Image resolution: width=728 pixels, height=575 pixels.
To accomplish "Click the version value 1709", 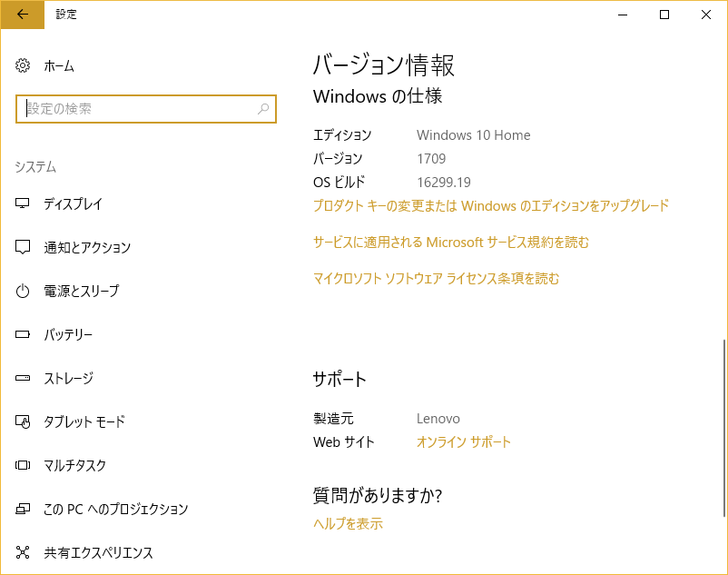I will 431,159.
